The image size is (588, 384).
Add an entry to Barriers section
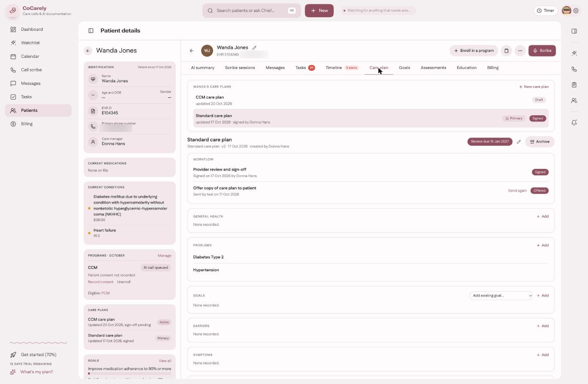(x=543, y=326)
